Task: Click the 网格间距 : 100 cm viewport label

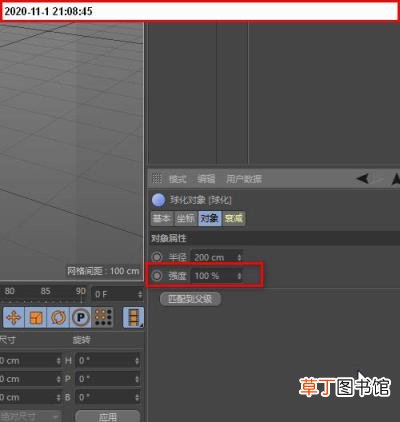Action: 103,271
